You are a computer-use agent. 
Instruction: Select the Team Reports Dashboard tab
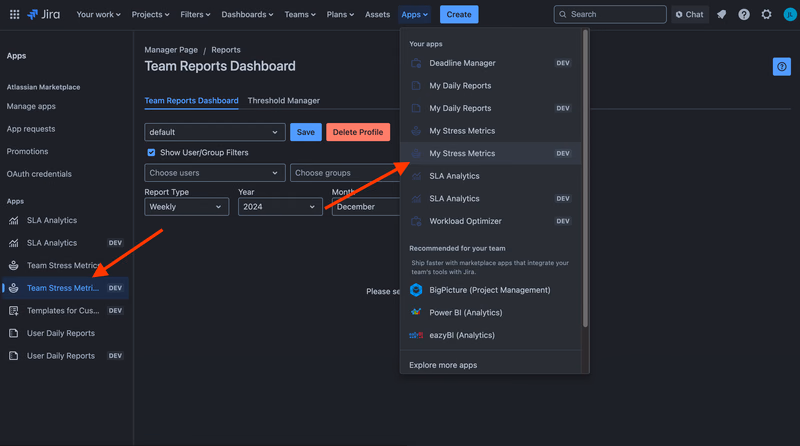[x=191, y=101]
